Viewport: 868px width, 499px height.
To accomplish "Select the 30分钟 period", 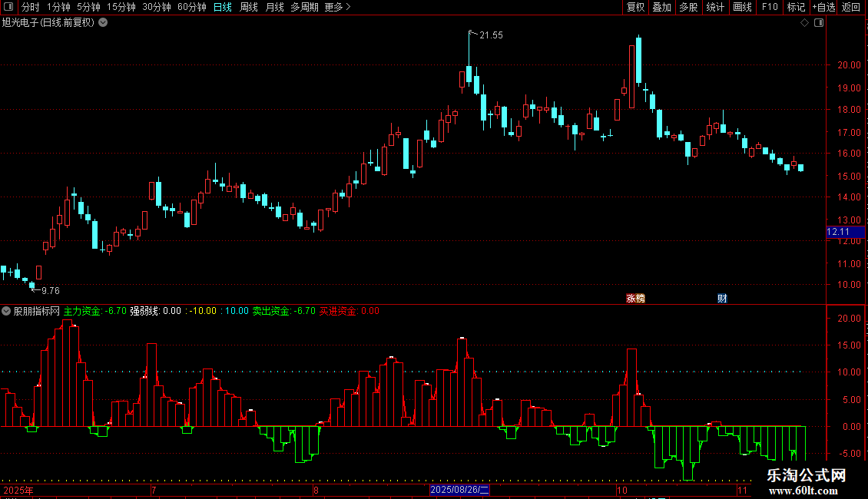I will [156, 7].
